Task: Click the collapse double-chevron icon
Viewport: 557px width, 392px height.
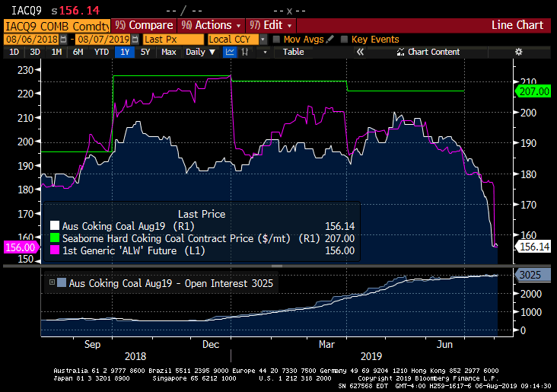Action: click(x=360, y=52)
